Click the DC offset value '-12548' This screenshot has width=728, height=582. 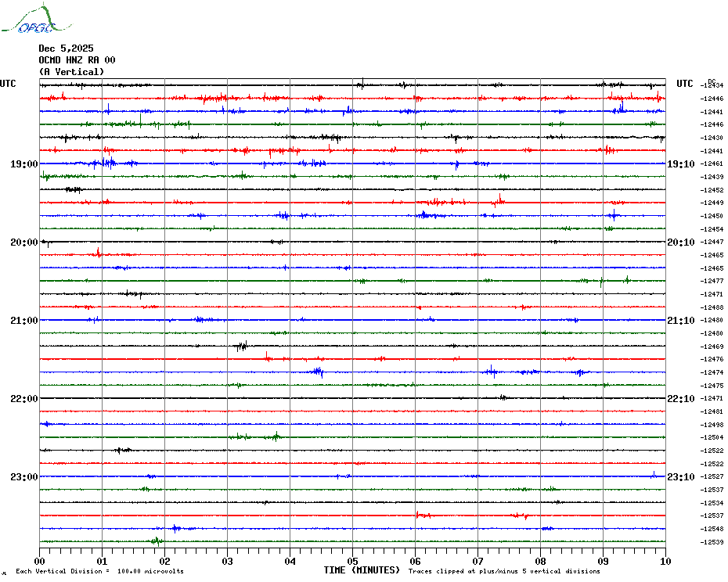[712, 529]
